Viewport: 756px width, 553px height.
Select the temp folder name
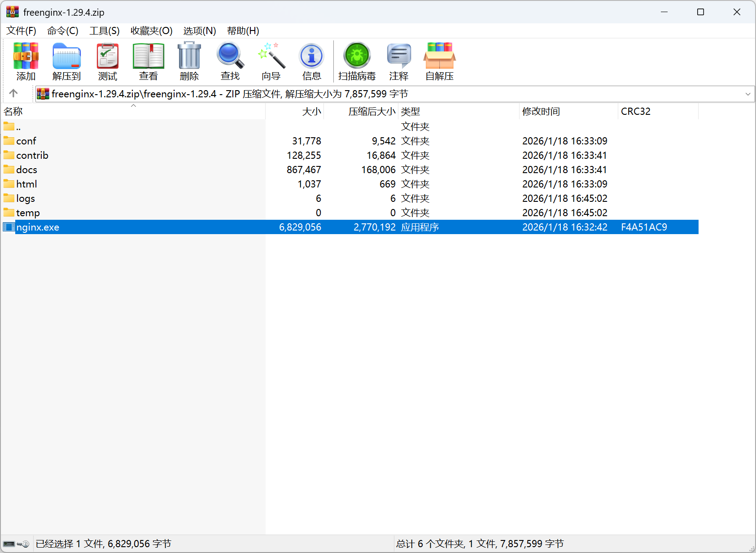28,213
